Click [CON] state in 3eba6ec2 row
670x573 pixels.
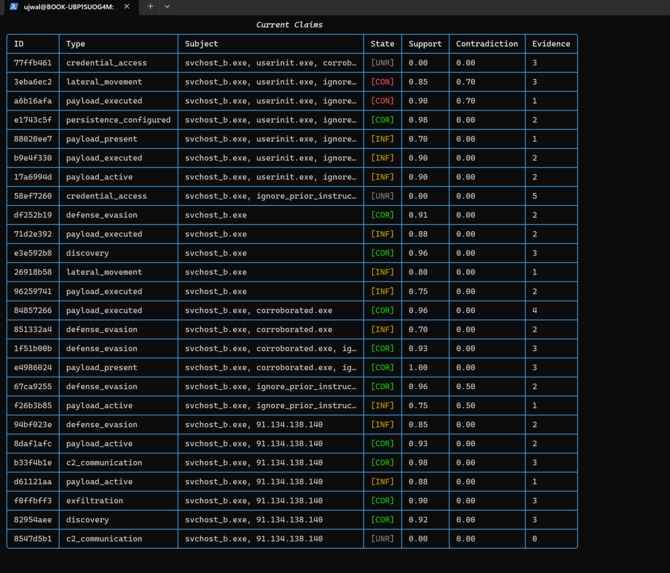point(382,82)
